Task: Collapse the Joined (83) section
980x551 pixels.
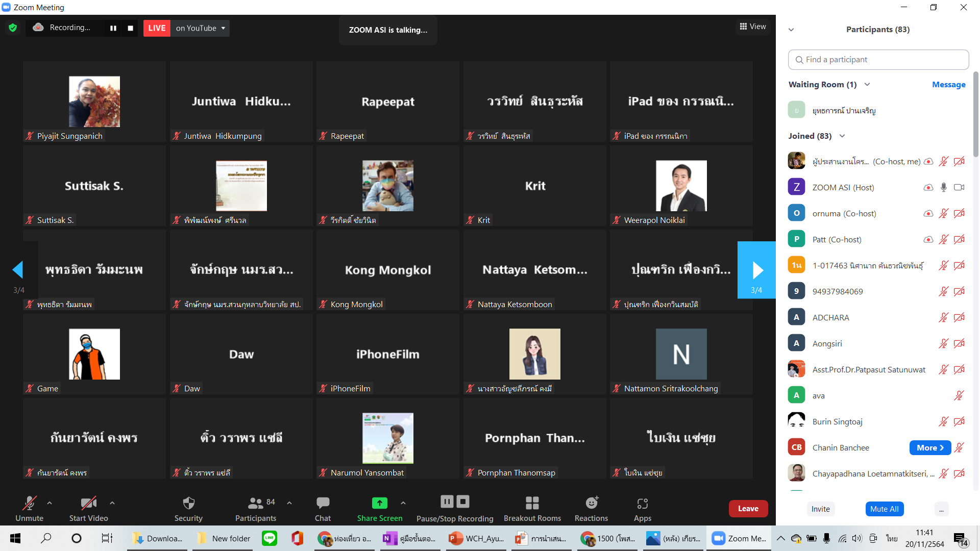Action: tap(842, 136)
